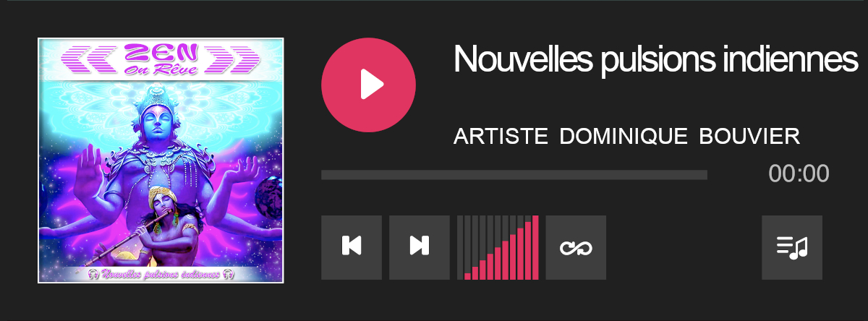Set volume to the second-tallest bar
Screen dimensions: 868x321
[x=528, y=247]
